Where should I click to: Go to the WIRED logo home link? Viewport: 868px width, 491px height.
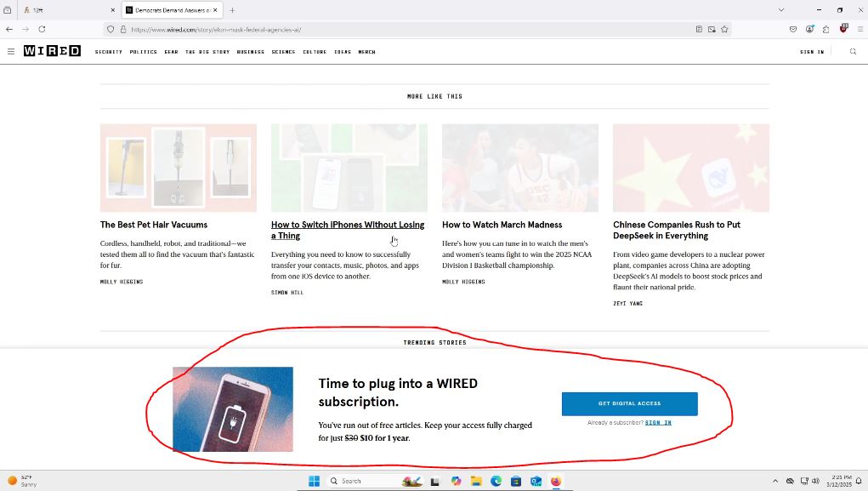coord(52,51)
